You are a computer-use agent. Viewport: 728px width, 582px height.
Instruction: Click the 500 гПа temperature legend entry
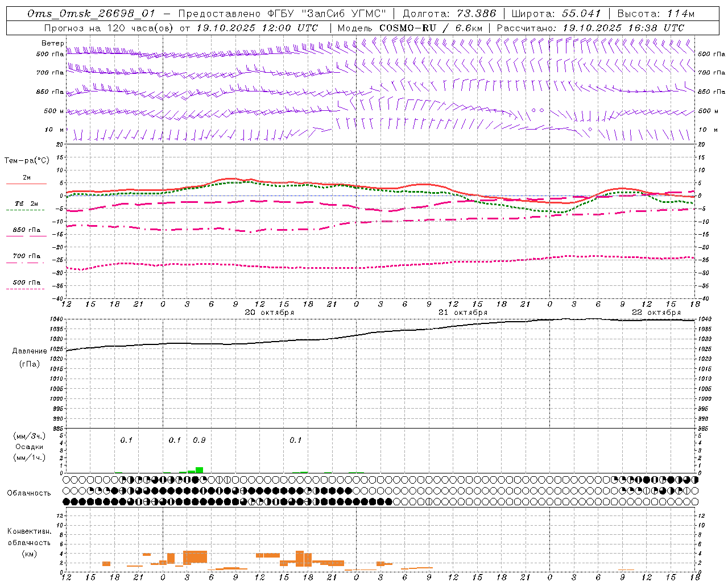(x=27, y=282)
